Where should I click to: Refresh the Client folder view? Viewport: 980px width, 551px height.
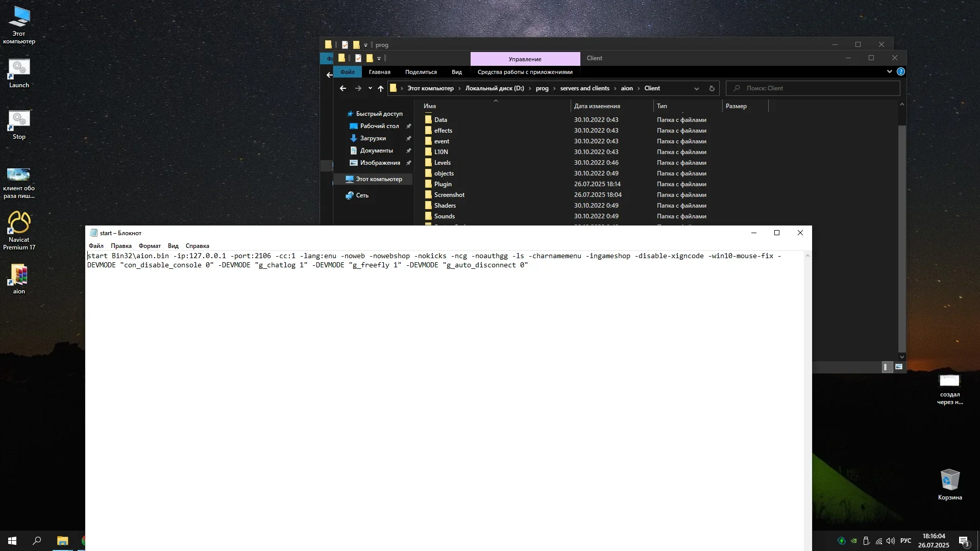click(x=712, y=88)
